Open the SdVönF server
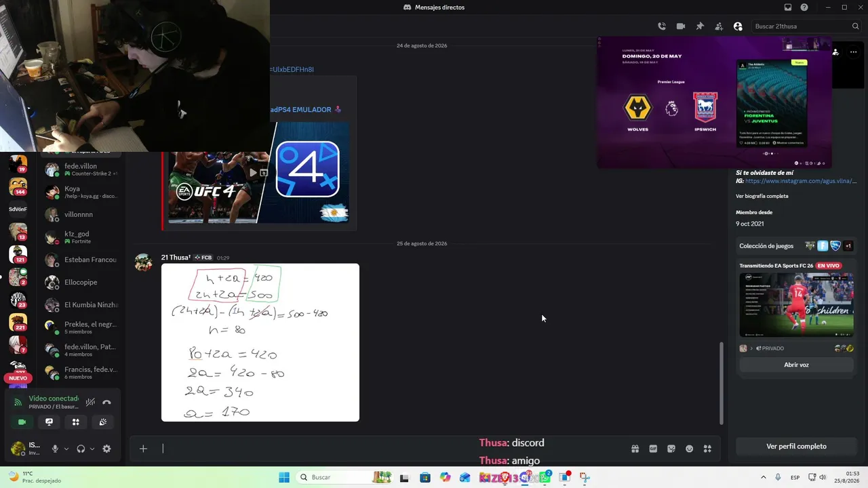Image resolution: width=868 pixels, height=488 pixels. [x=18, y=209]
